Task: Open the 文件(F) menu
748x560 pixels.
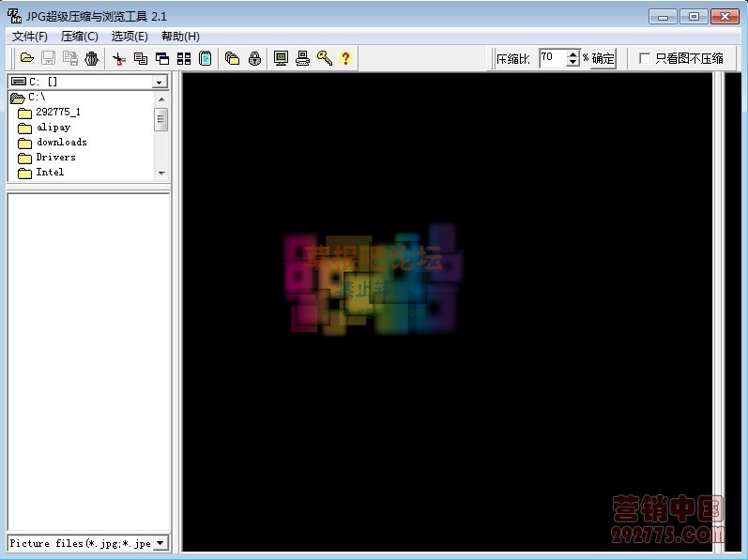Action: coord(29,36)
